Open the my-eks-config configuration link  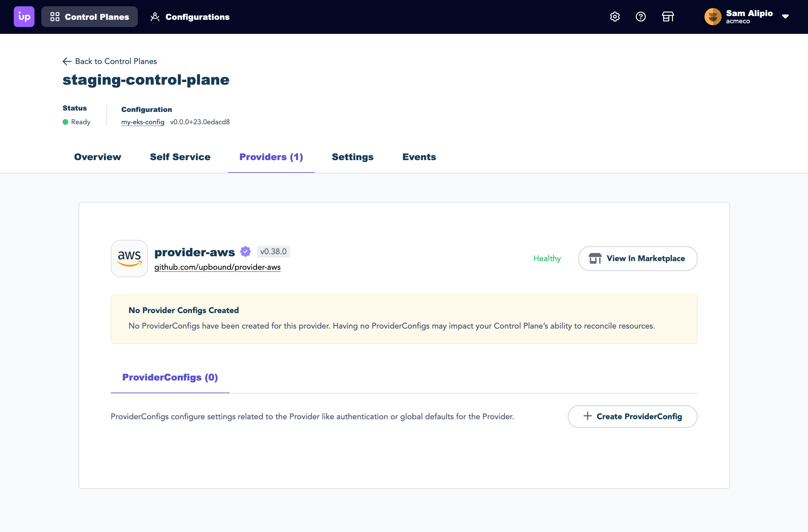point(143,122)
